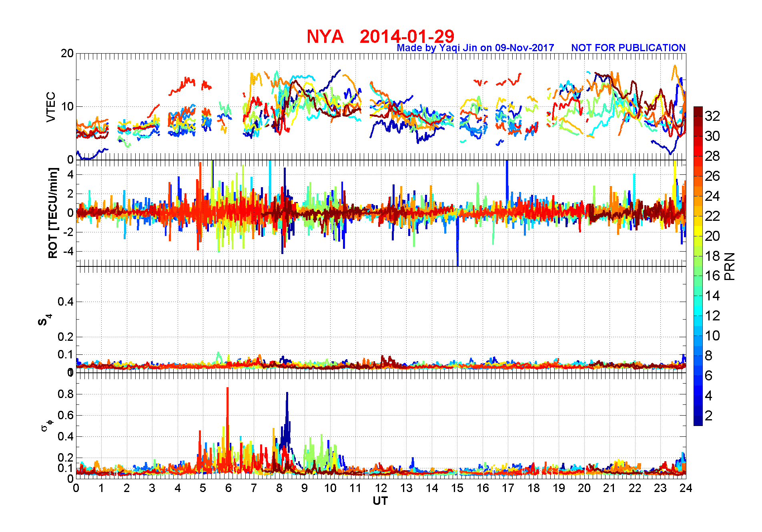Viewport: 762px width, 532px height.
Task: Click colorbar tick label 28
Action: [x=712, y=156]
